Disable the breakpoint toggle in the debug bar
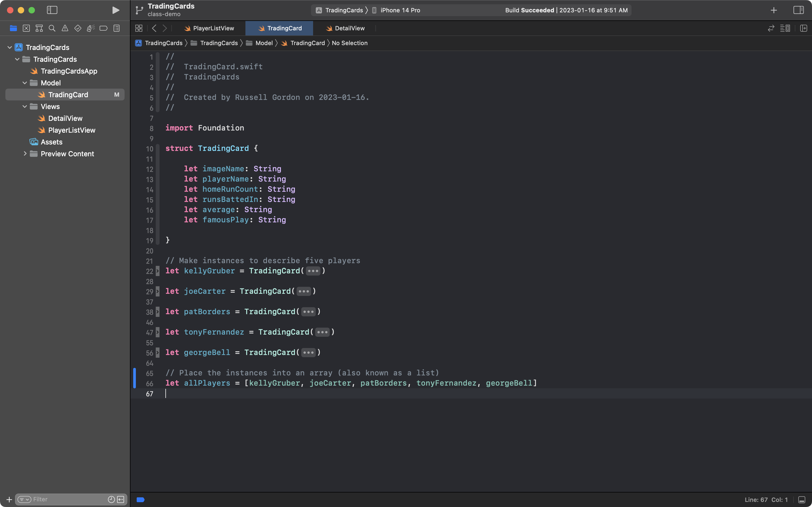 pos(140,499)
